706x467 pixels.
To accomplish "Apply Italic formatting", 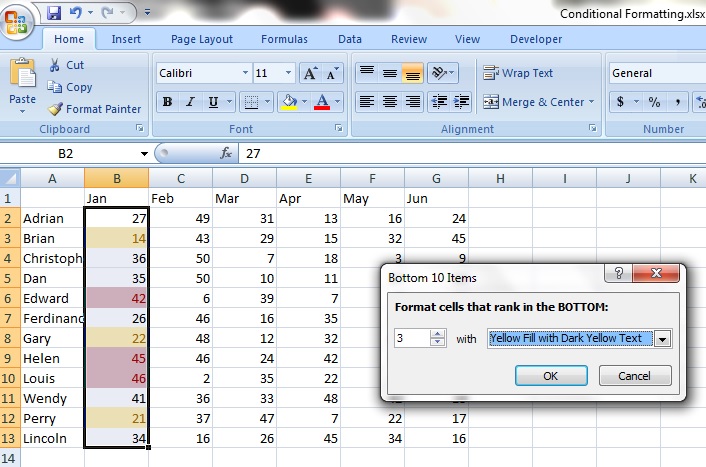I will coord(190,102).
